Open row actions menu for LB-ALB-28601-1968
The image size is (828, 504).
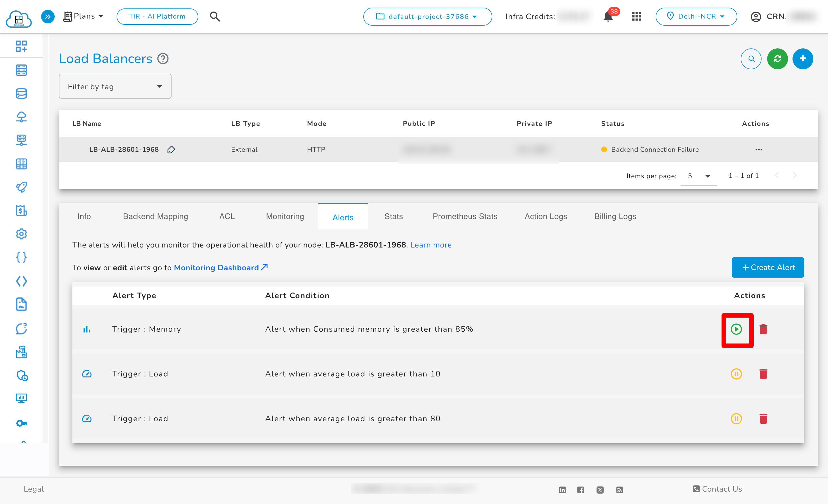point(758,150)
